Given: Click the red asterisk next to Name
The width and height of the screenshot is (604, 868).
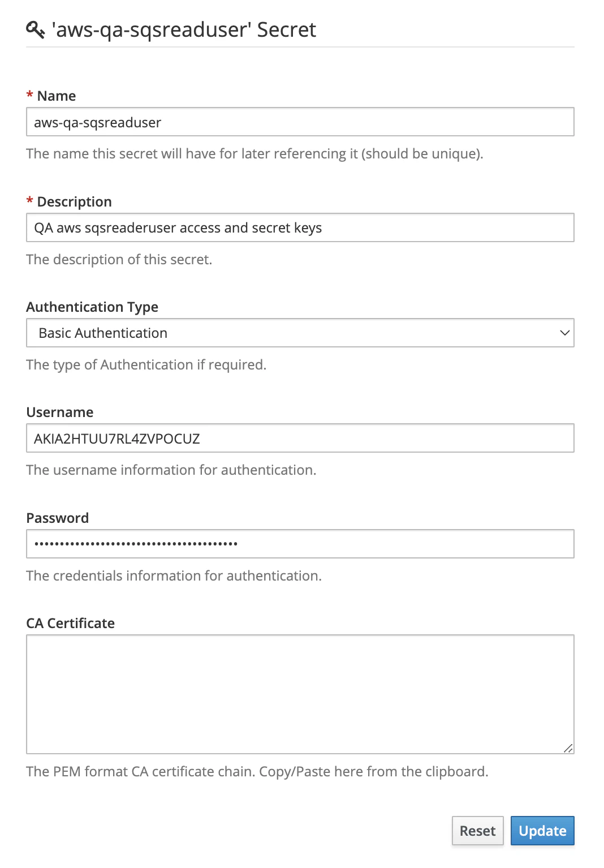Looking at the screenshot, I should 29,95.
